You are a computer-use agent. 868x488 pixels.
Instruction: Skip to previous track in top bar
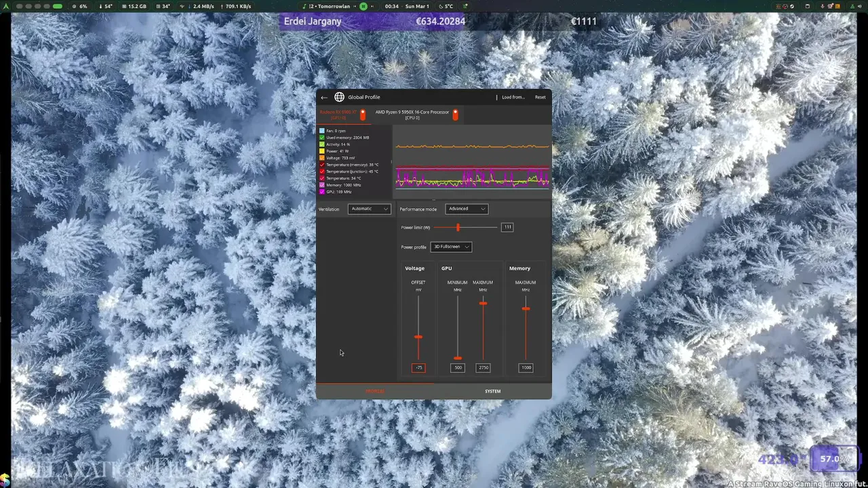355,6
